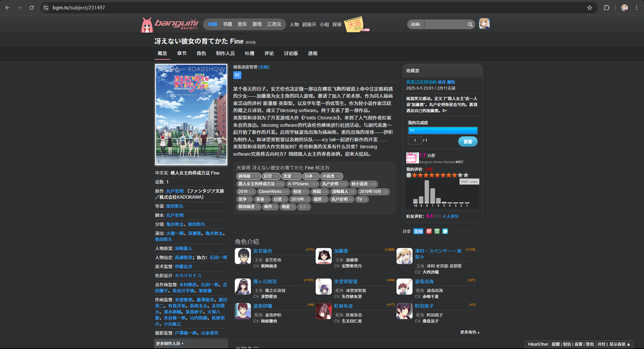Click the Bangumi logo mascot

coord(147,25)
